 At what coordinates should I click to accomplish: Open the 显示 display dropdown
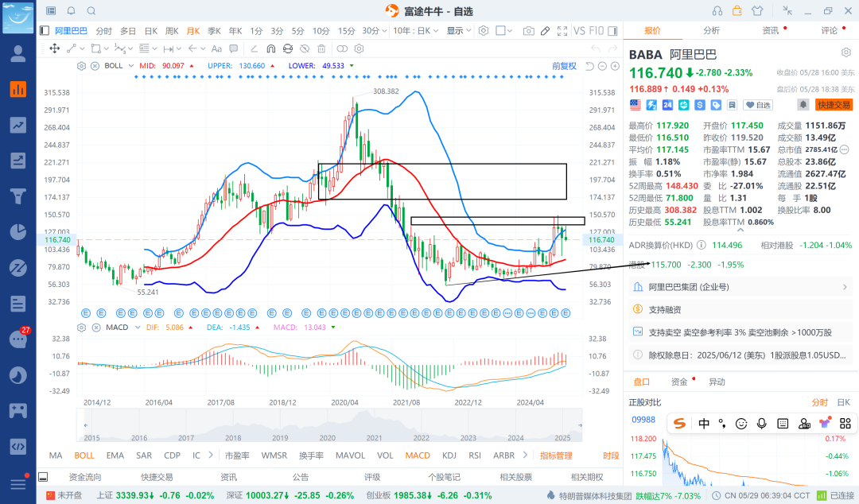click(459, 31)
